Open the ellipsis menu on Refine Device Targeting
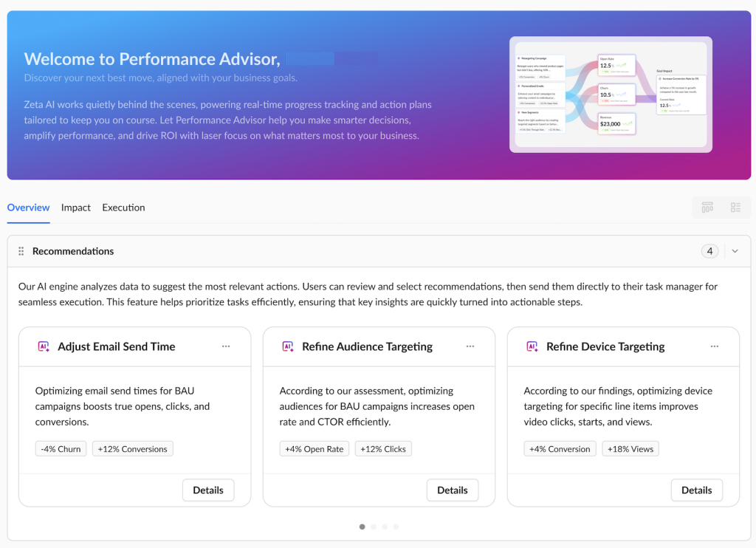 coord(715,346)
